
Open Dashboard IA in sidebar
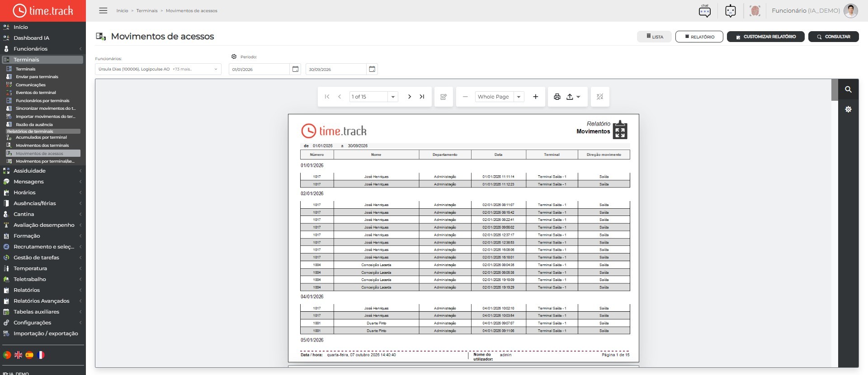pyautogui.click(x=31, y=38)
